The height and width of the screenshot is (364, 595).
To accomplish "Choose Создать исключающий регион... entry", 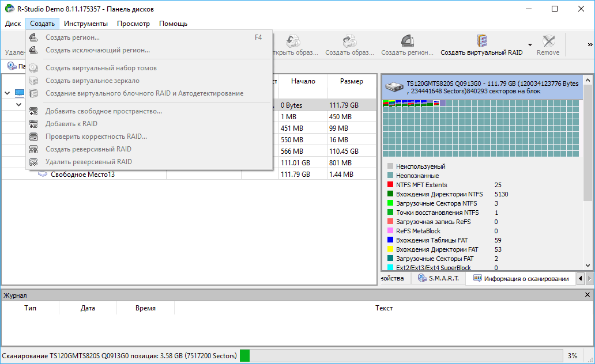I will pyautogui.click(x=149, y=50).
